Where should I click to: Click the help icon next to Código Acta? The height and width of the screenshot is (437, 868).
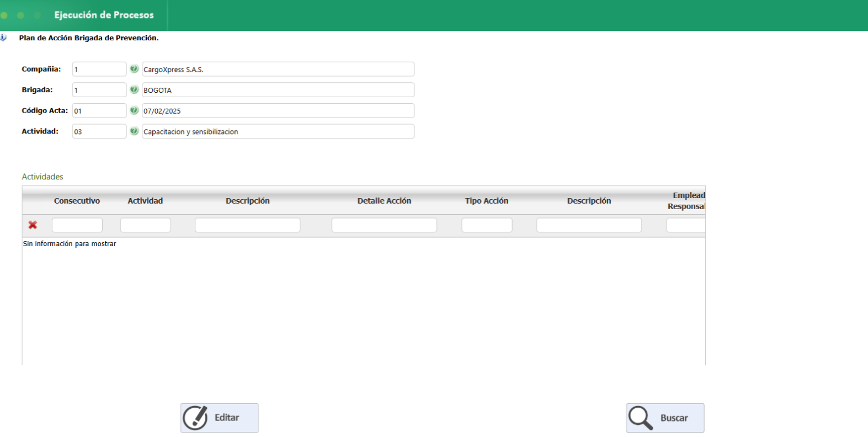[134, 110]
